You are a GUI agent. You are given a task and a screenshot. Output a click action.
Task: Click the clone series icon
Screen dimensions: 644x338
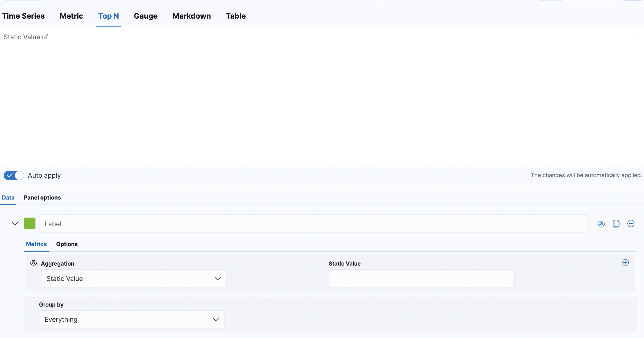[616, 224]
